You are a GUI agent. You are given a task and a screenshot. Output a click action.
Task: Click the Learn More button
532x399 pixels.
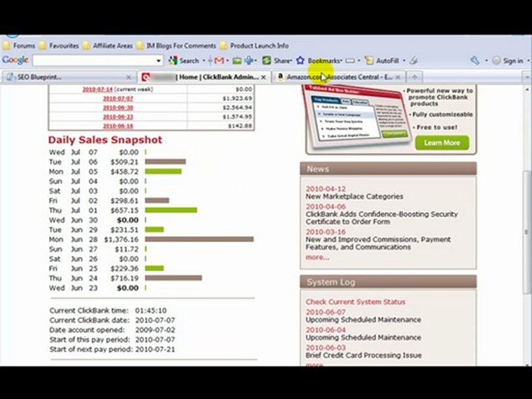point(442,143)
